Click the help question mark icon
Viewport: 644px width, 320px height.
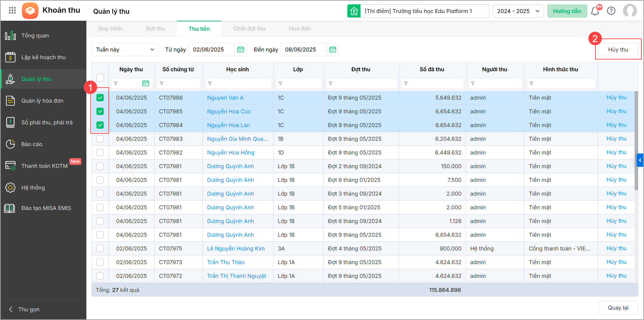(x=611, y=11)
